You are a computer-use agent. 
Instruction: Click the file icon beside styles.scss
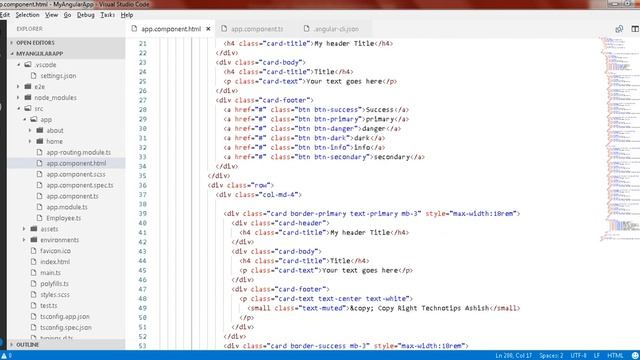[34, 295]
